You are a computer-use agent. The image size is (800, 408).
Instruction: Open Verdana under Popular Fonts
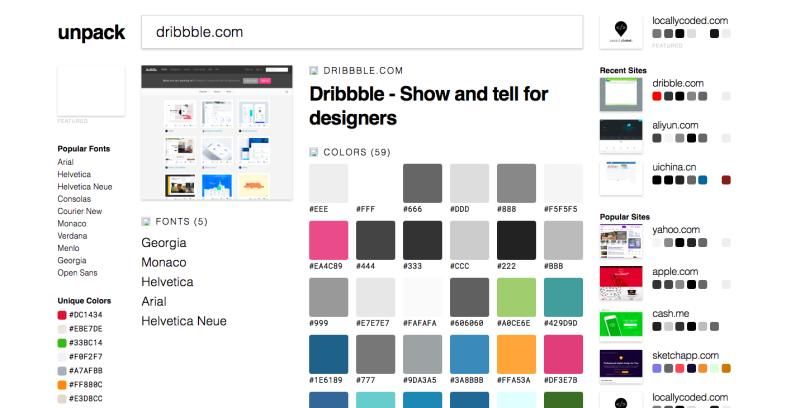(72, 236)
